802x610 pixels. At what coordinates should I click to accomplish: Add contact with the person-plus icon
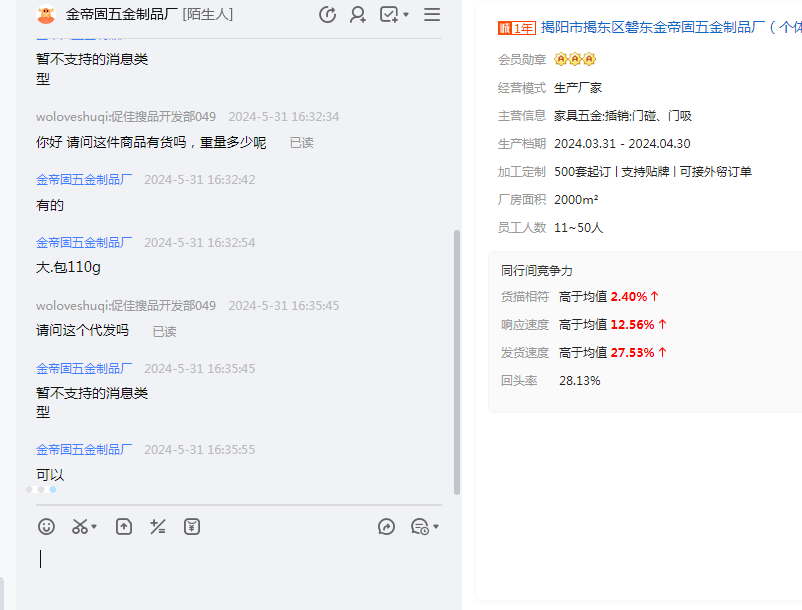tap(357, 15)
